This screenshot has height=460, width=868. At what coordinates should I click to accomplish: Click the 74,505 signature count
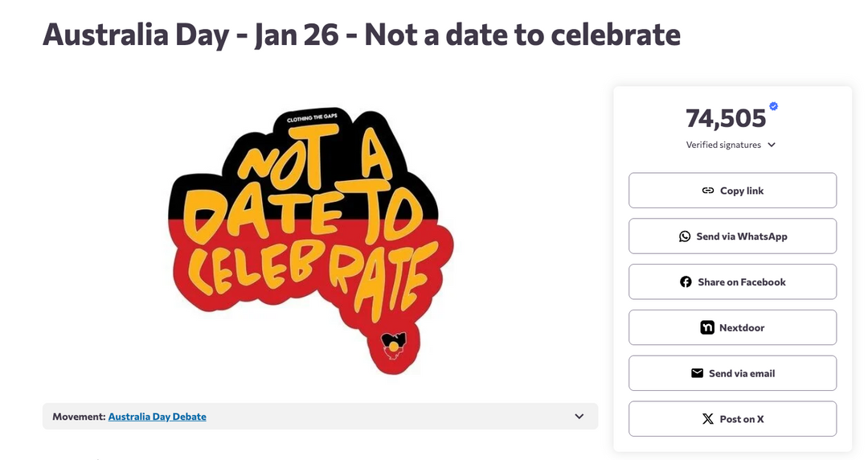pos(726,119)
